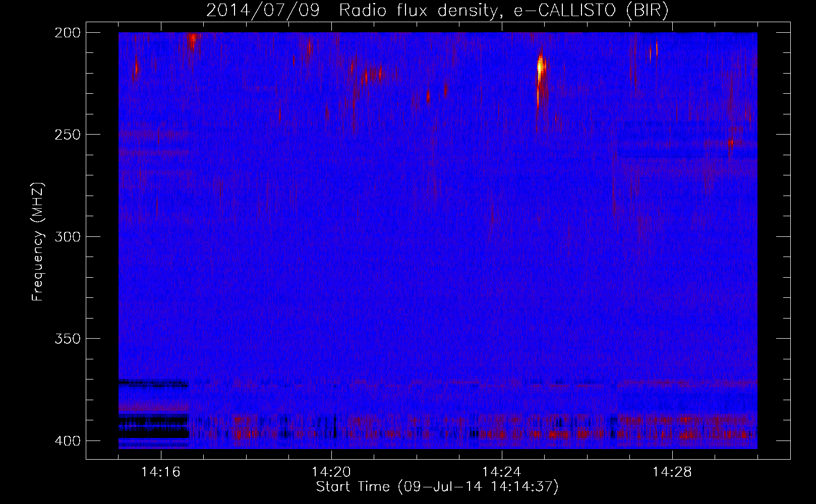Click the 'Start Time (09-Jul-14 14:14:37)' label
The image size is (816, 504).
click(437, 487)
